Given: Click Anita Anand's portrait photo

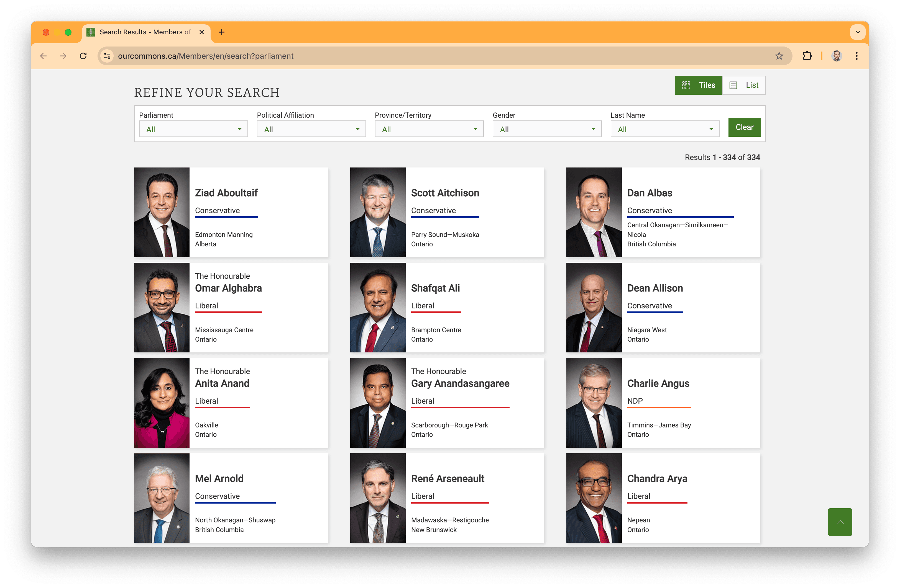Looking at the screenshot, I should pyautogui.click(x=162, y=403).
